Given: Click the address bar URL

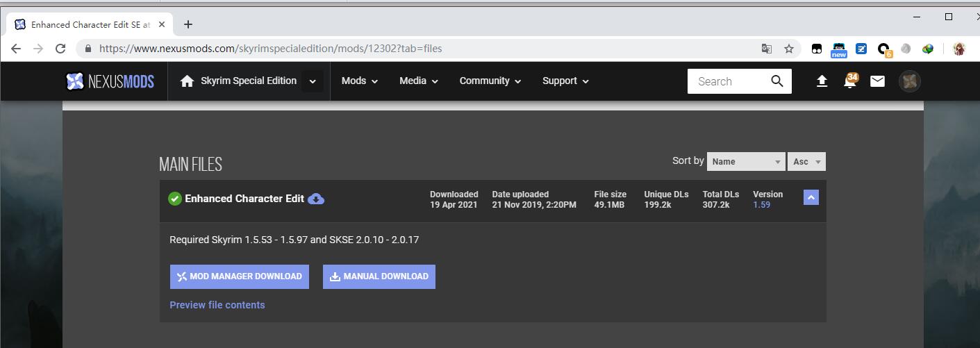Looking at the screenshot, I should click(271, 49).
